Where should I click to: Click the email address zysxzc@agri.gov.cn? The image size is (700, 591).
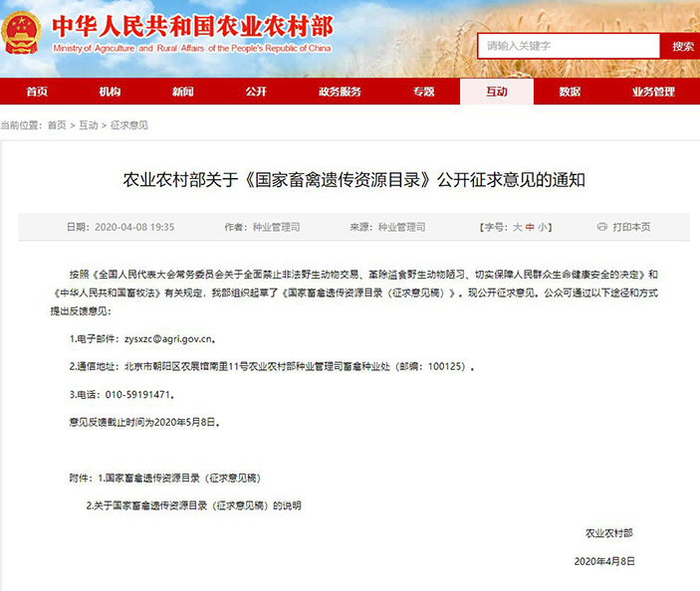(168, 339)
